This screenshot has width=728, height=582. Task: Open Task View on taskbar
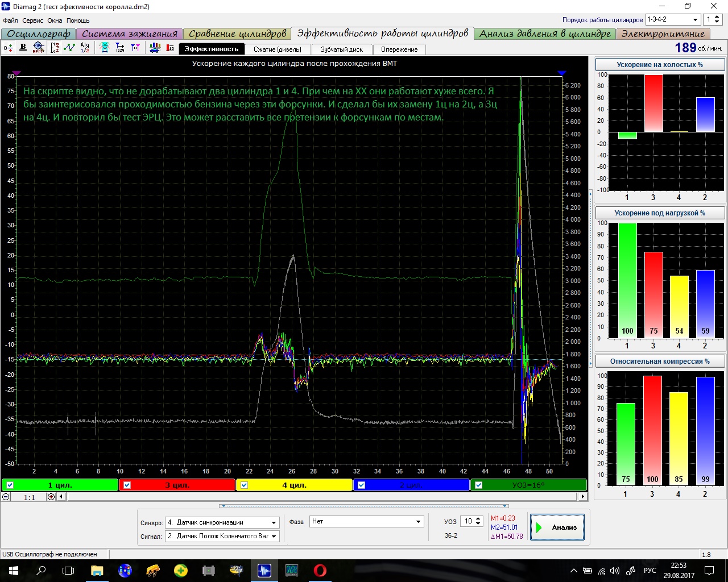coord(68,571)
